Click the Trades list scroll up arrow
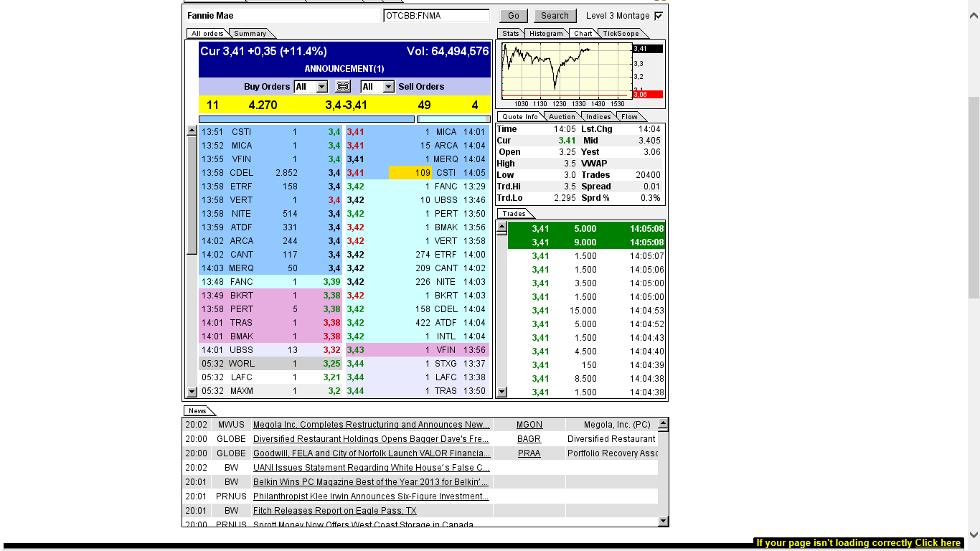The image size is (980, 551). tap(502, 228)
